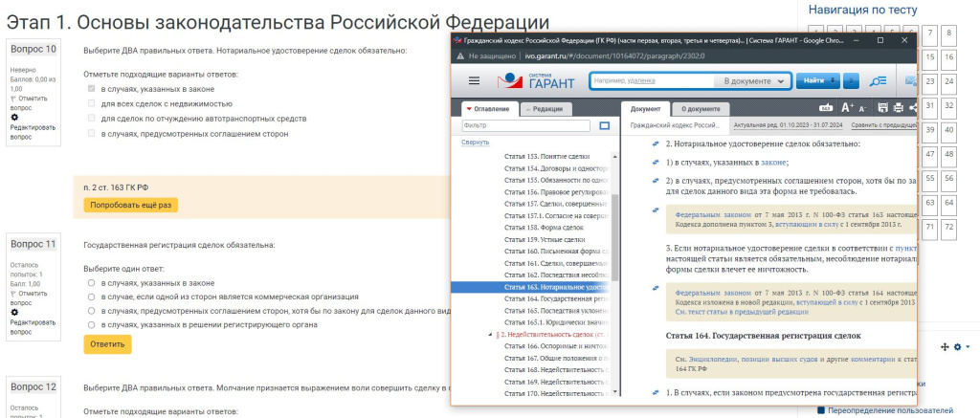The image size is (980, 418).
Task: Select radio 'в решении регистрирующего органа'
Action: pos(91,325)
